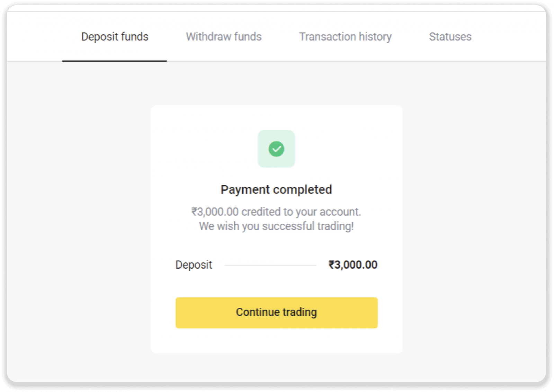The image size is (554, 392).
Task: Click the bold ₹3,000.00 deposit amount
Action: pos(353,265)
